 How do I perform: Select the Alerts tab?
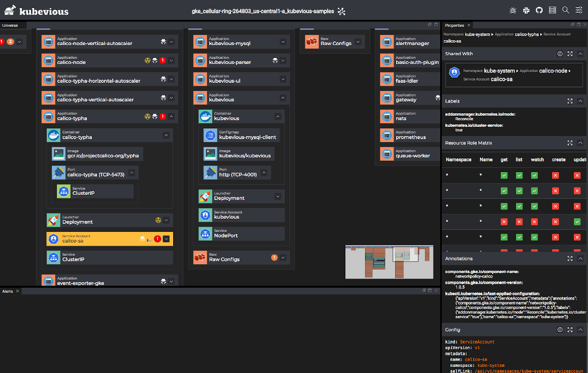tap(8, 291)
